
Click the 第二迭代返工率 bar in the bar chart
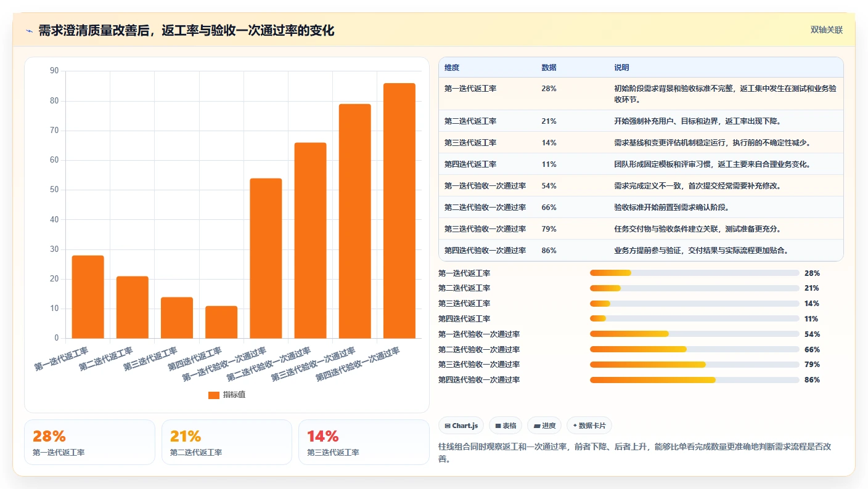pyautogui.click(x=133, y=307)
